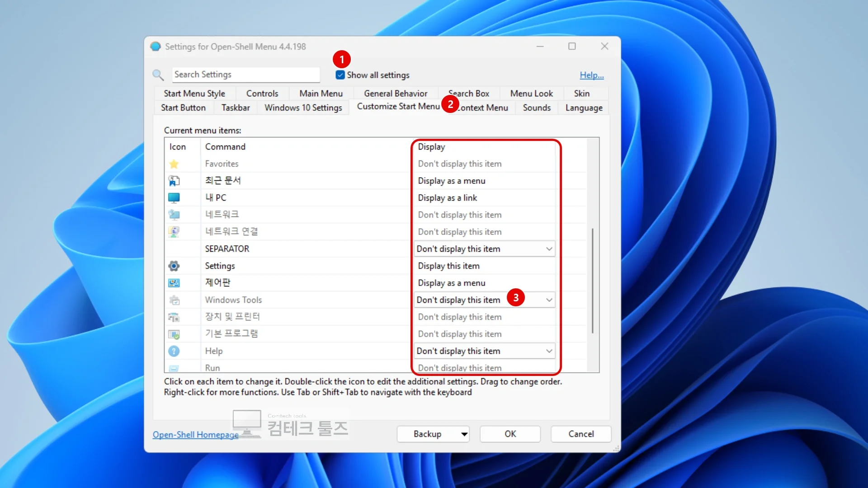Click the 내 PC monitor icon

tap(174, 198)
